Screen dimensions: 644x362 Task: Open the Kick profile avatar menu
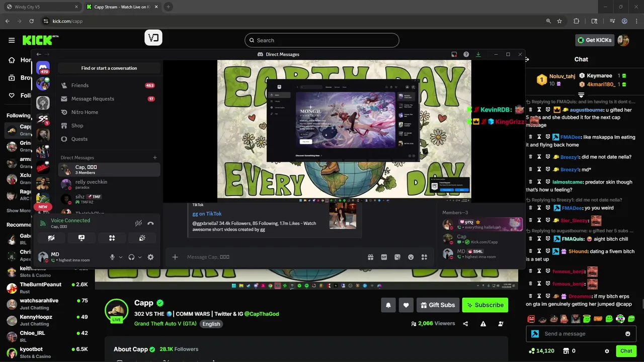(623, 40)
